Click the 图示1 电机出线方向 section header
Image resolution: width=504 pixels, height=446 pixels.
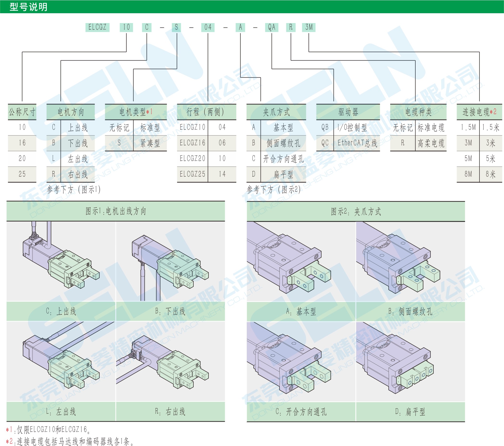click(116, 211)
